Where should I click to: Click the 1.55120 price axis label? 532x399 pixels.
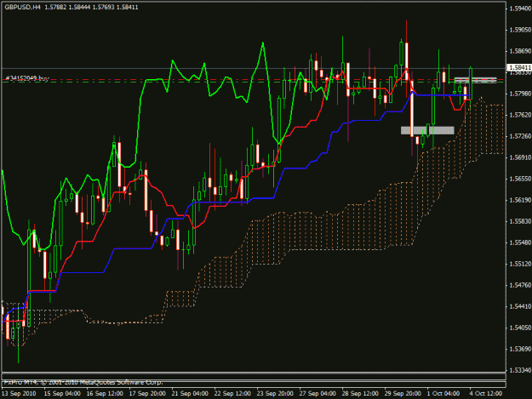tap(520, 264)
